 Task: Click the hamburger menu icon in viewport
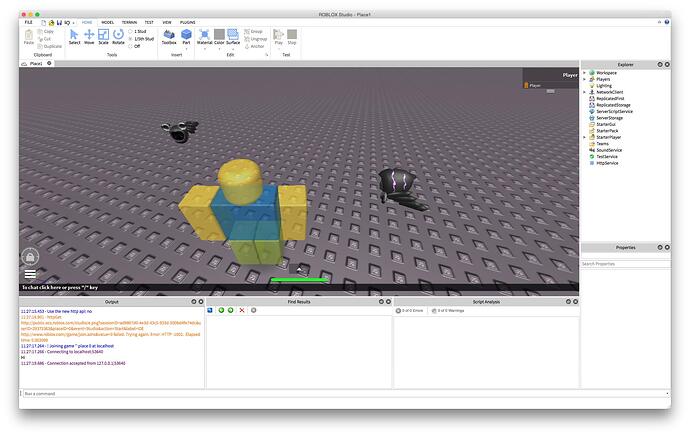[30, 273]
